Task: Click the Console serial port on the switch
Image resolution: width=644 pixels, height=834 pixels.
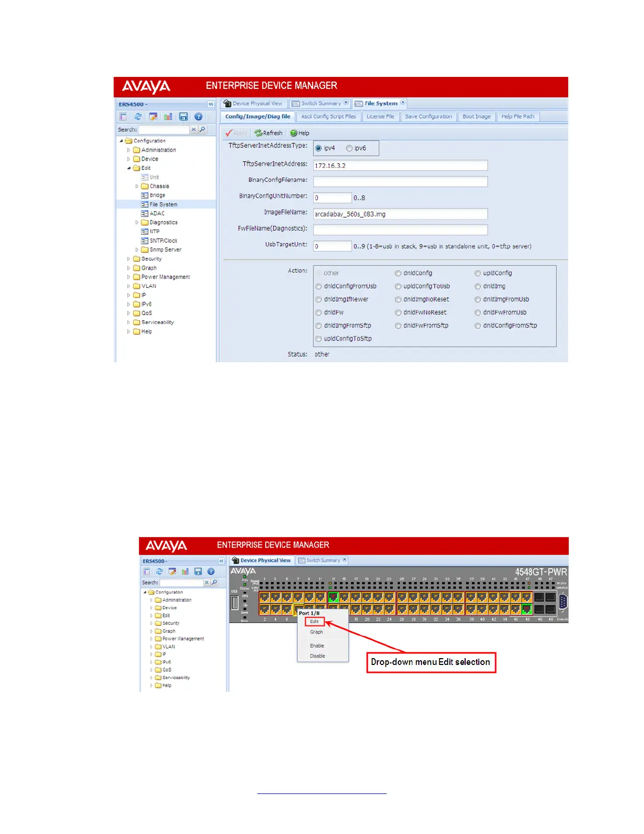Action: click(x=563, y=601)
